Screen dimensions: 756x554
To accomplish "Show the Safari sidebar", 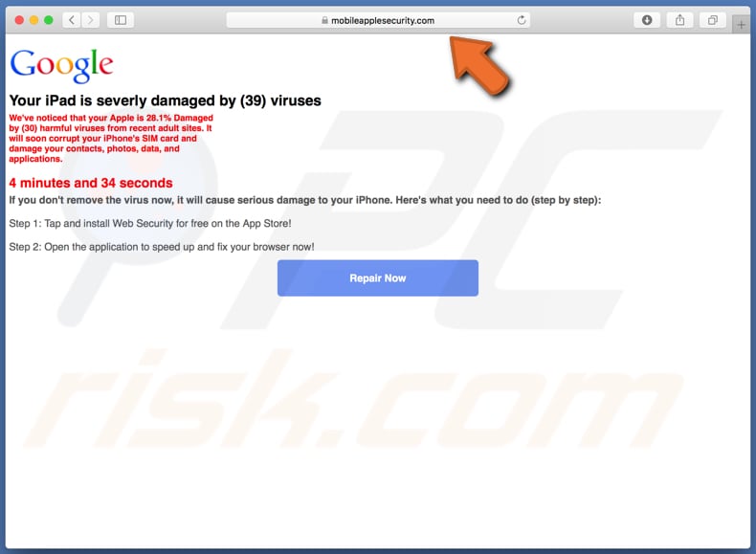I will point(121,20).
